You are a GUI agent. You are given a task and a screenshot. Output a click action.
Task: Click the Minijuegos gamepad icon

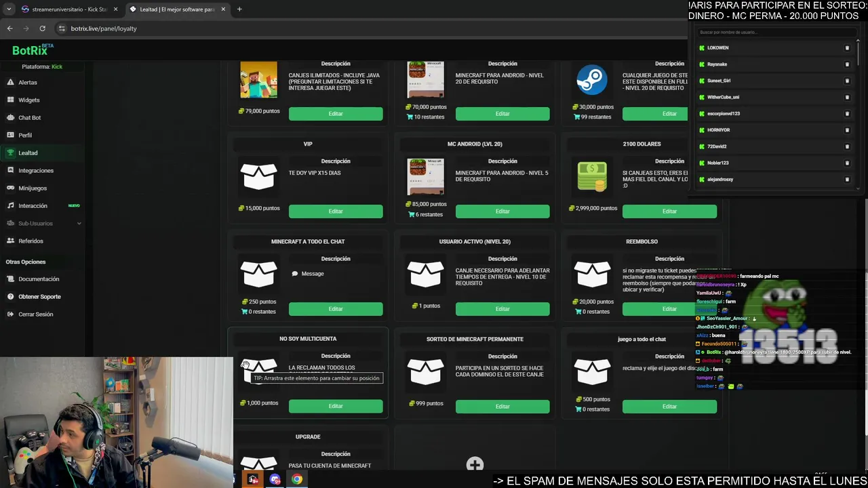11,188
